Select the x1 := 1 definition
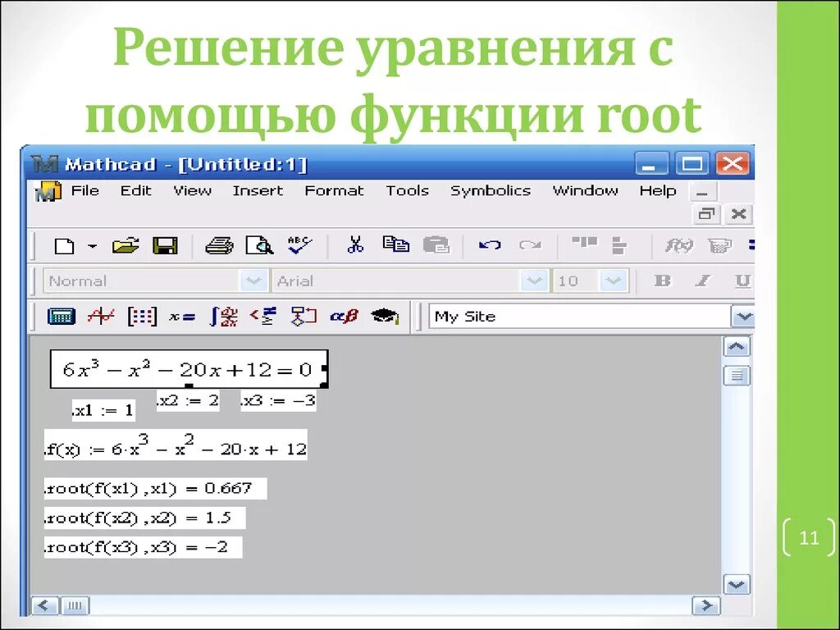 click(103, 410)
